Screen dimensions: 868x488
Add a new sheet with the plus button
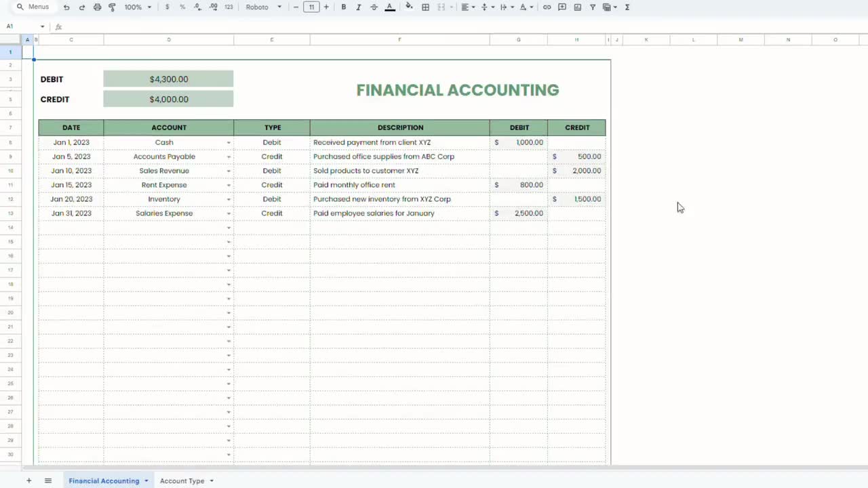28,481
